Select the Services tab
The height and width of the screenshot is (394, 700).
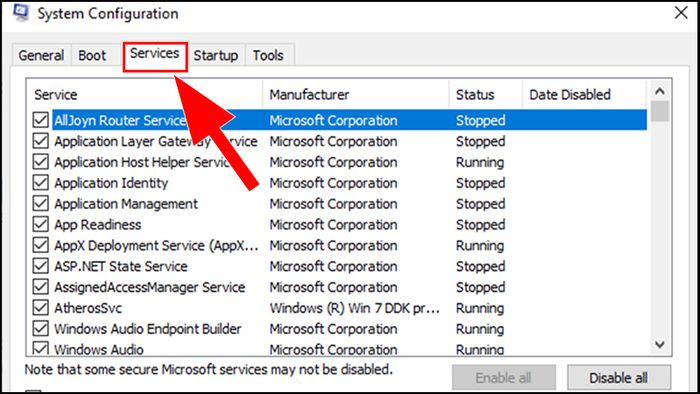154,55
